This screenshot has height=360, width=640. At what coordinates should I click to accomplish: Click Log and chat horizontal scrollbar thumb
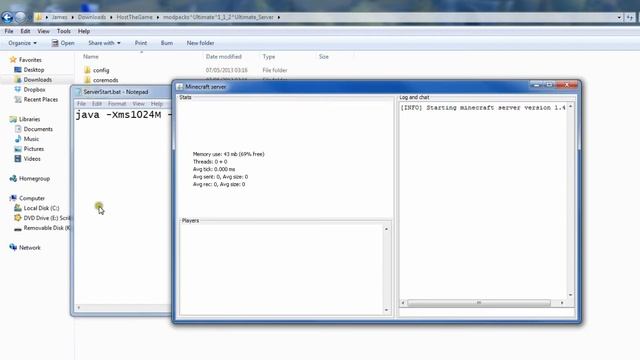(x=478, y=303)
